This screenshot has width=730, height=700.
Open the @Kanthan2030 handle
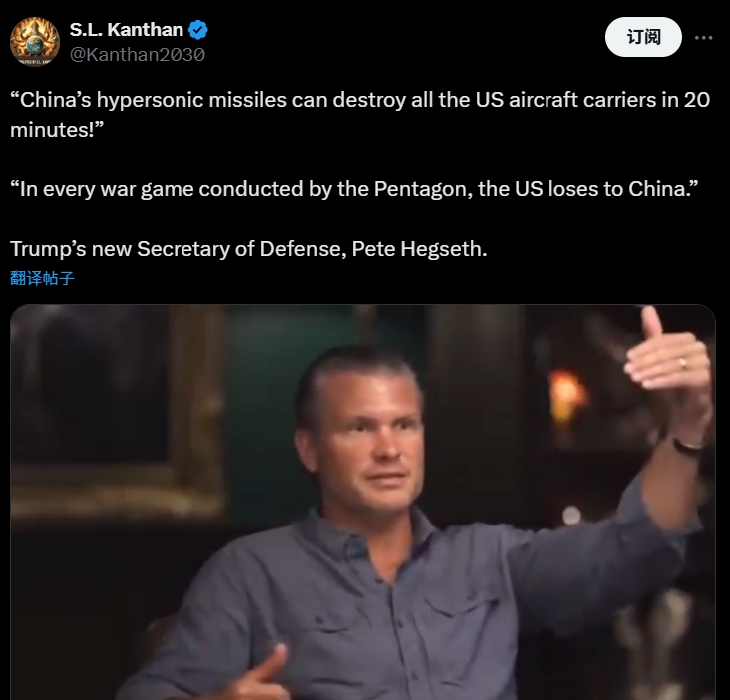click(138, 55)
